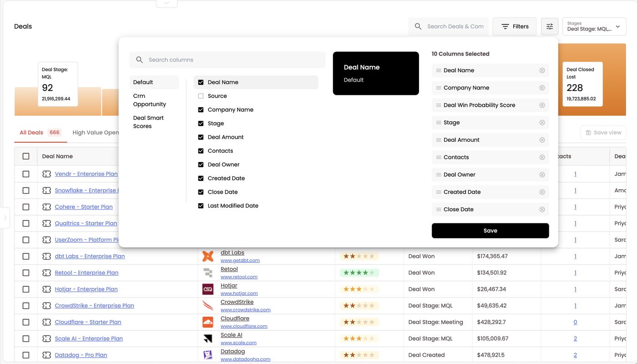
Task: Select the Hotjar - Enterprise Plan row checkbox
Action: [x=26, y=289]
